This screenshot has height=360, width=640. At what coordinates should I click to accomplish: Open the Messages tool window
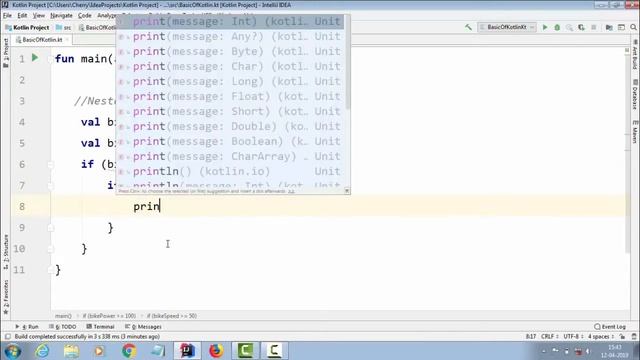click(x=143, y=327)
